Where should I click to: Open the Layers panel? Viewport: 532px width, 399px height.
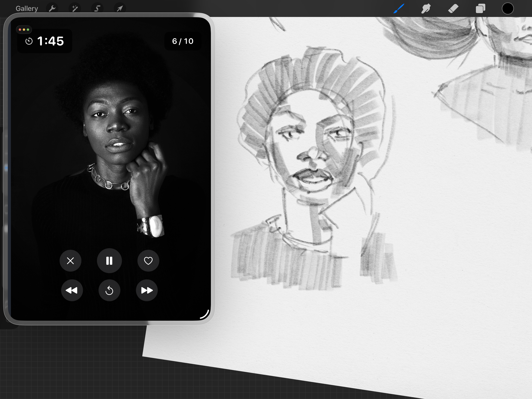[480, 8]
